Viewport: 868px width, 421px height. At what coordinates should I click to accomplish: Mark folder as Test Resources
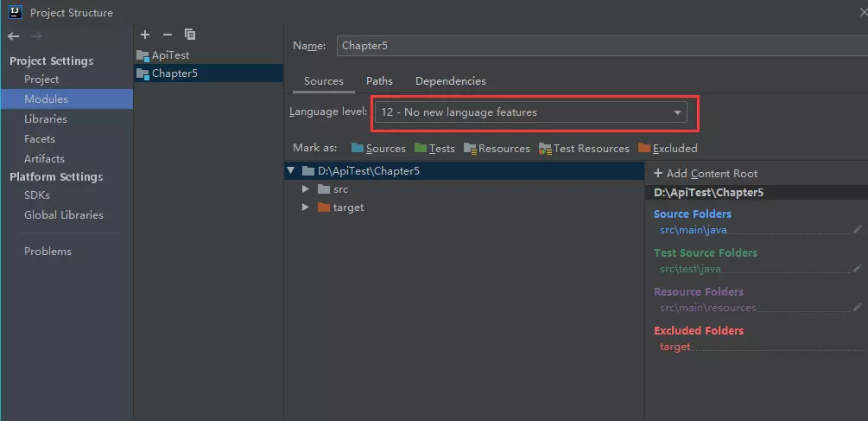(x=584, y=149)
